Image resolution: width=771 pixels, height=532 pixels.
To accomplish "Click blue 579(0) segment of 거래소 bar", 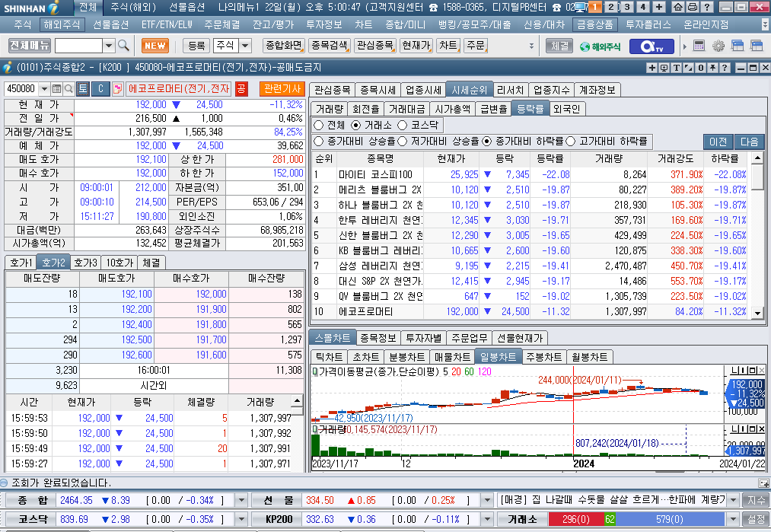I will 669,519.
